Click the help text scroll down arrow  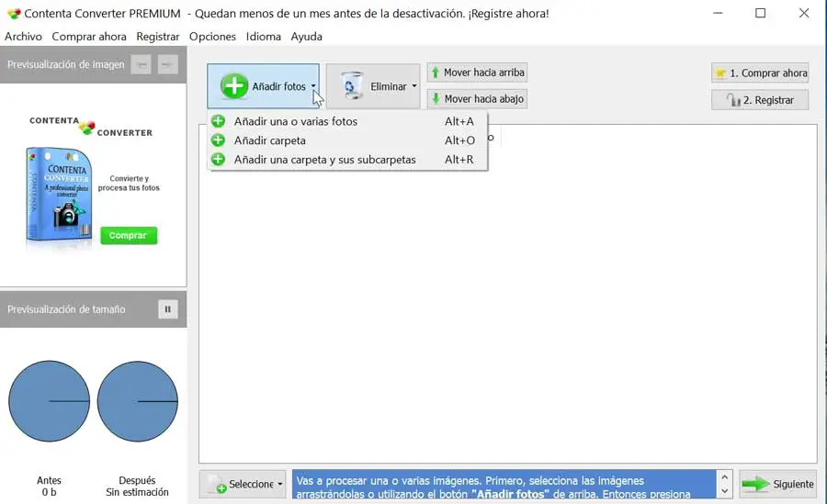coord(724,491)
